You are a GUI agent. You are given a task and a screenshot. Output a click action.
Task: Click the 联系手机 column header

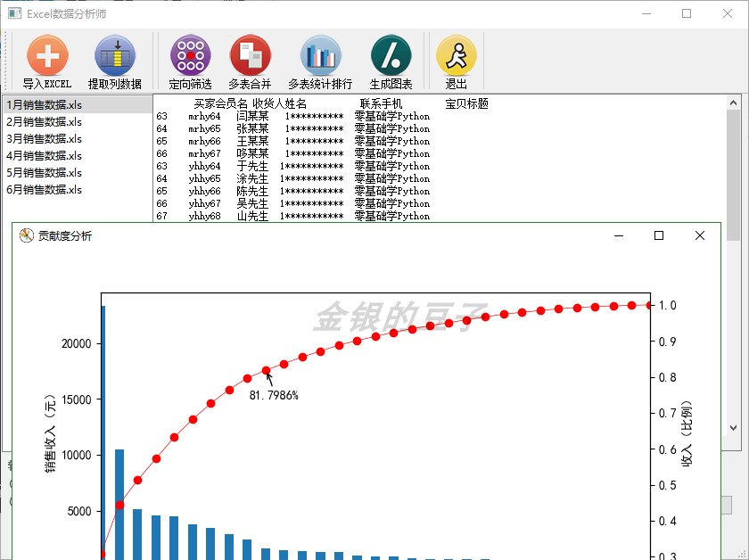pos(382,103)
